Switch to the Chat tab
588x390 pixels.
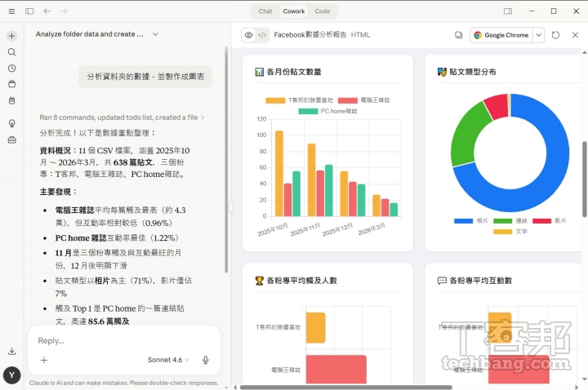[x=265, y=11]
